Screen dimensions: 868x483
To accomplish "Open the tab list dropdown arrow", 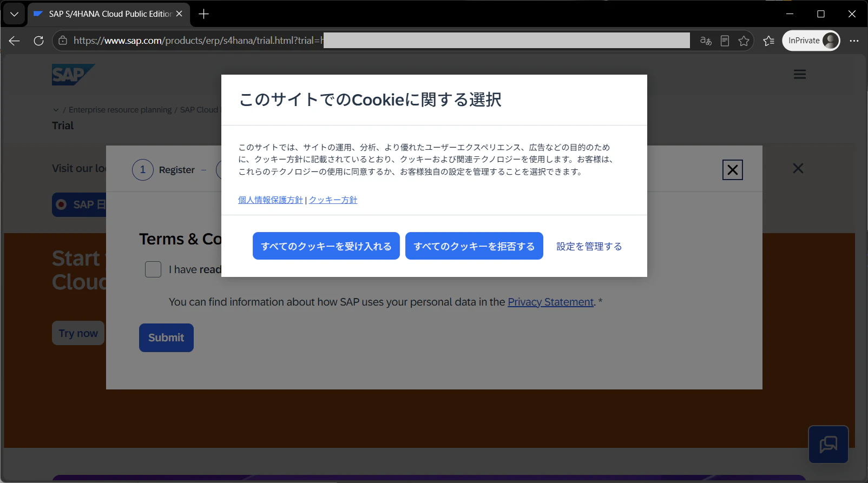I will click(14, 14).
